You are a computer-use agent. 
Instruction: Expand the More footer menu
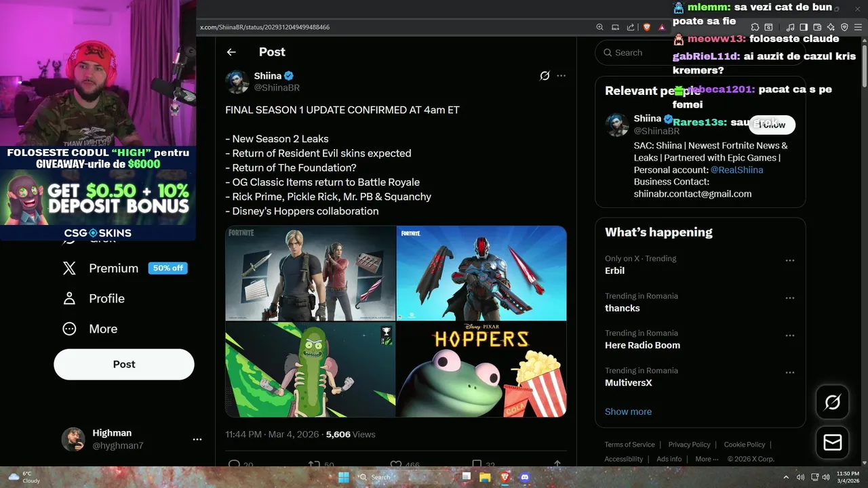click(x=707, y=459)
